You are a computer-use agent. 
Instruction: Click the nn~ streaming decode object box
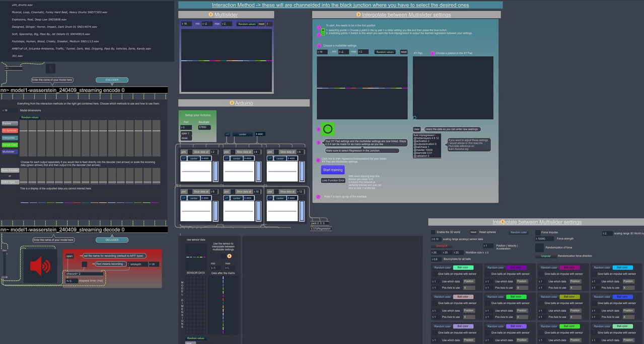[84, 229]
